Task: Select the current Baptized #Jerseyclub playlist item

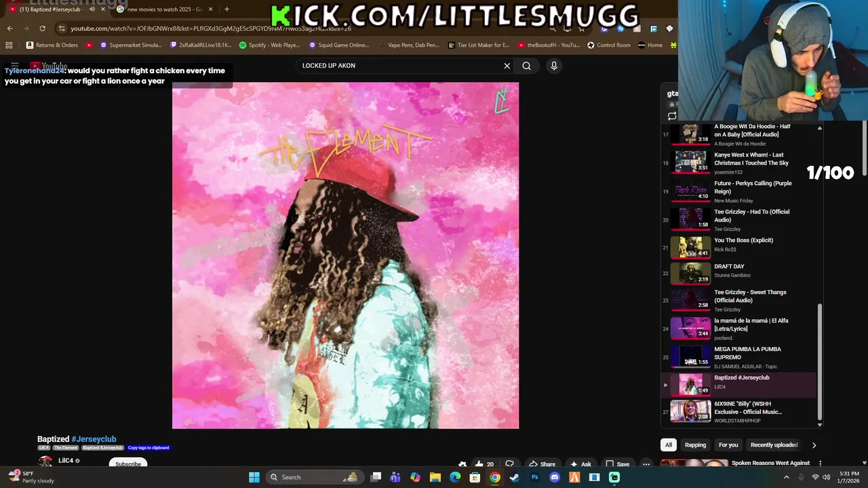Action: 739,384
